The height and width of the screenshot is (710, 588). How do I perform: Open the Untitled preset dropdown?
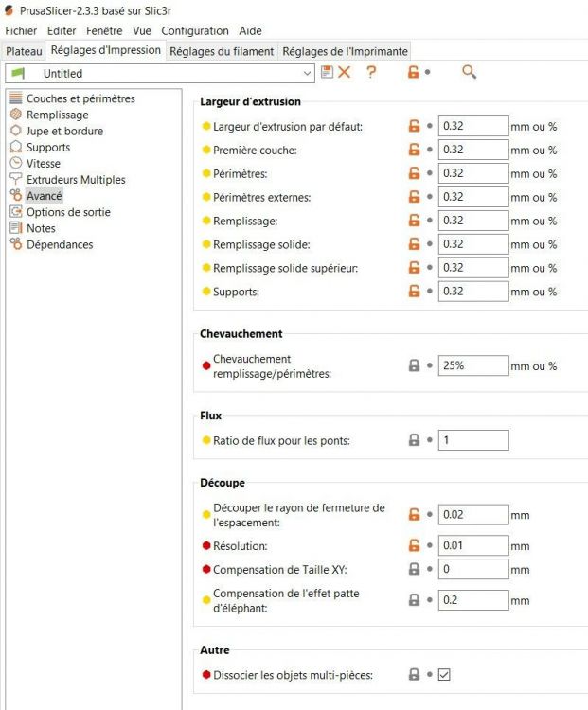point(159,73)
